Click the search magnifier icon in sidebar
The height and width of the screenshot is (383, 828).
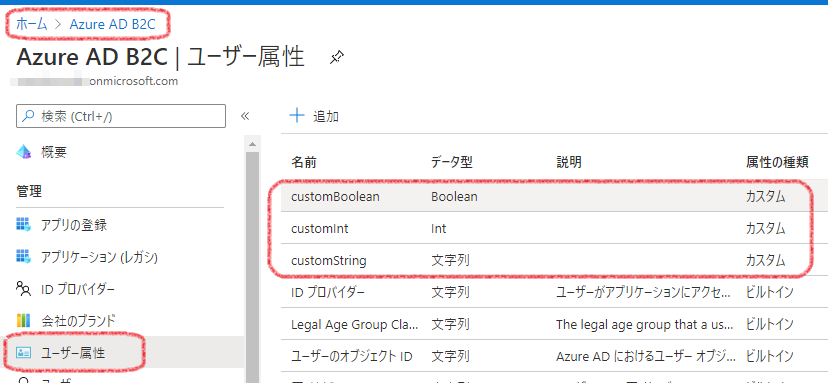tap(29, 117)
